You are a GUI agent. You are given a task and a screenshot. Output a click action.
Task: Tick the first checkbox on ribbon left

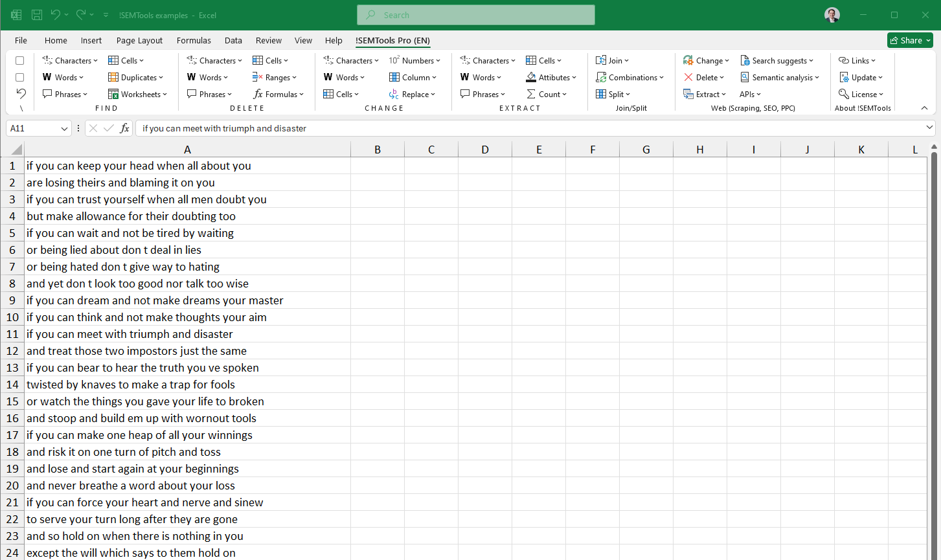point(20,61)
